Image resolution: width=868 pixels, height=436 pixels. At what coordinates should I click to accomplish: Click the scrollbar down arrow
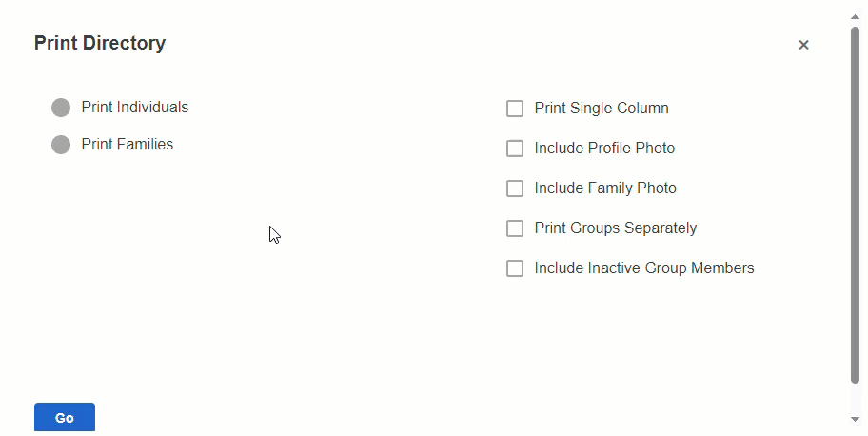pos(856,419)
